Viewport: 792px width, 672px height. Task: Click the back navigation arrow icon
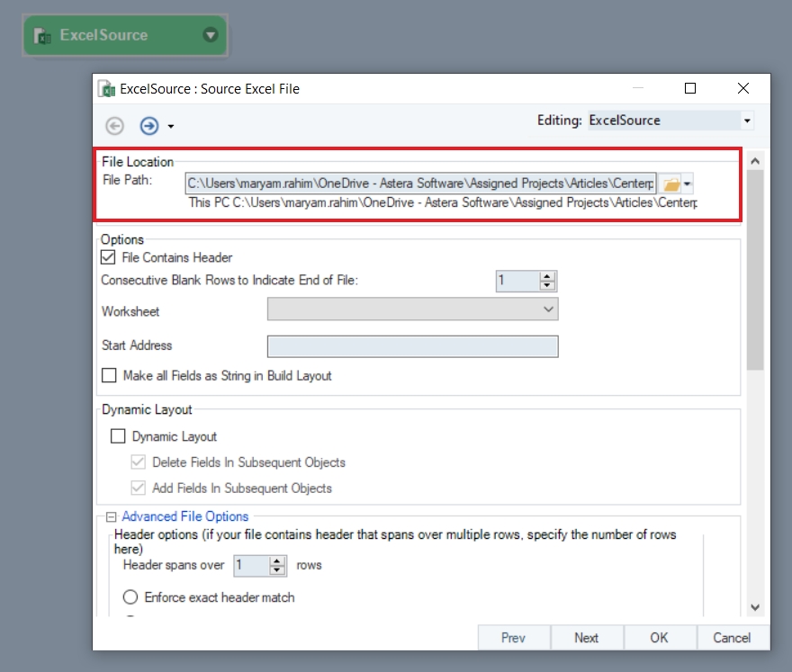coord(115,126)
